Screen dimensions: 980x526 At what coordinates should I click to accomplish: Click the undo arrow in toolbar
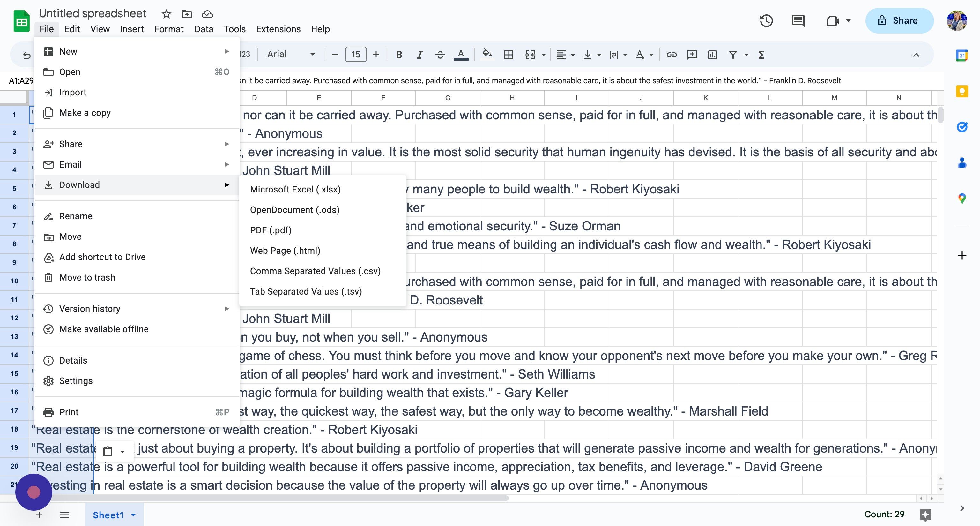click(x=26, y=55)
